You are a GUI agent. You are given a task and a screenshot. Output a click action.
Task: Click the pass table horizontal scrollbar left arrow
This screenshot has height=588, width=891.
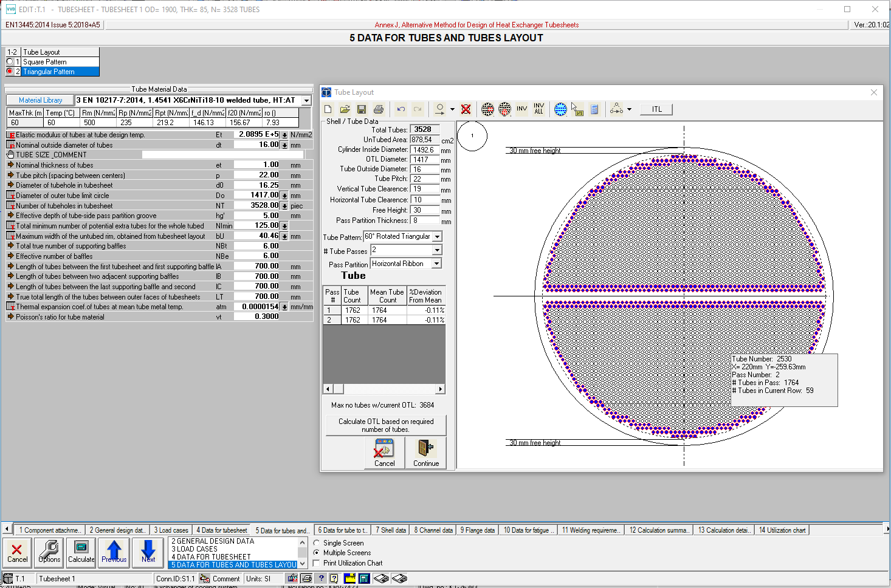[x=328, y=389]
